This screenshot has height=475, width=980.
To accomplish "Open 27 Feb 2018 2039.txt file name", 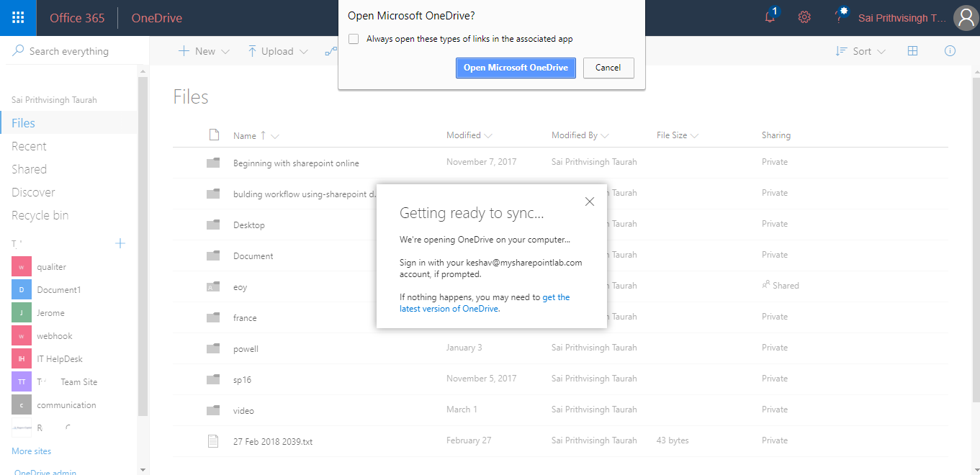I will [273, 442].
